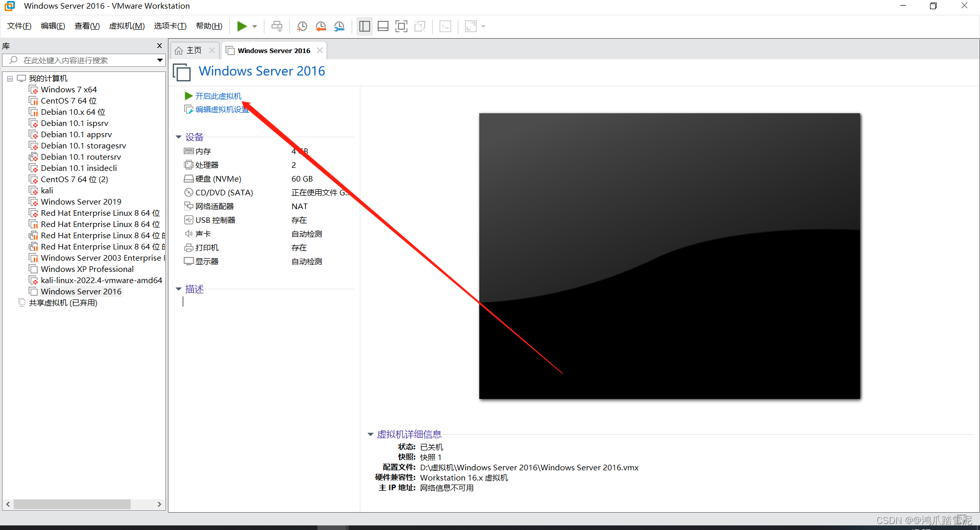This screenshot has width=980, height=530.
Task: Click the green power on toolbar button
Action: [242, 26]
